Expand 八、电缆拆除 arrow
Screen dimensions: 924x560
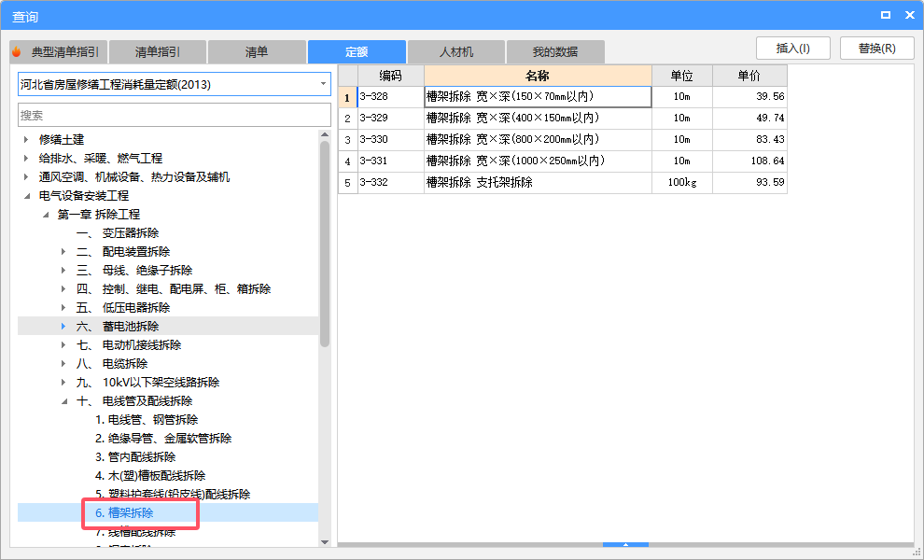click(63, 364)
